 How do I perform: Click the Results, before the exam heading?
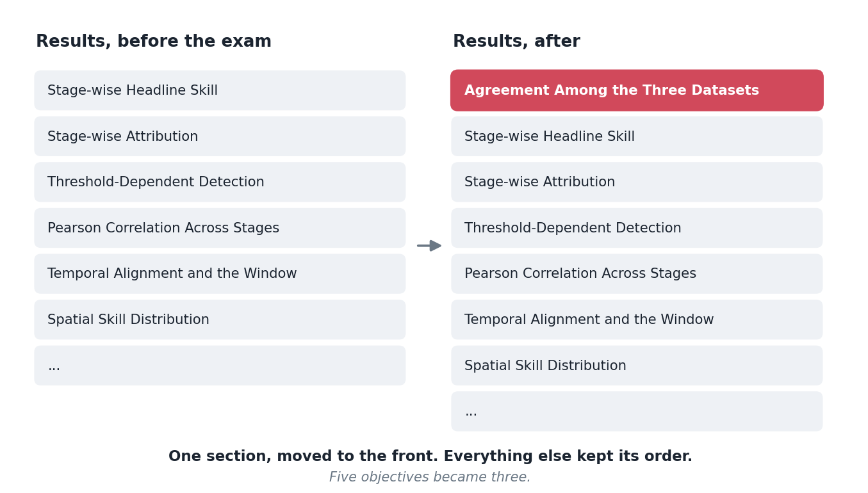point(154,42)
